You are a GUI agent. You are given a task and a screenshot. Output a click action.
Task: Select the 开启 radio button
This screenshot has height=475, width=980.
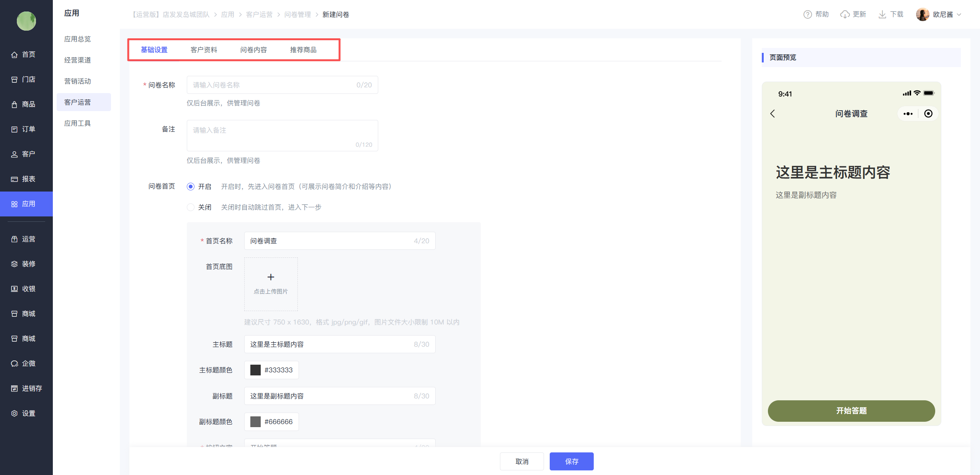click(191, 187)
